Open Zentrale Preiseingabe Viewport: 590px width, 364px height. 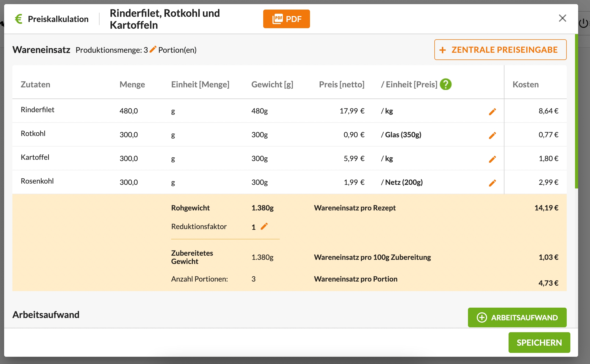[500, 50]
